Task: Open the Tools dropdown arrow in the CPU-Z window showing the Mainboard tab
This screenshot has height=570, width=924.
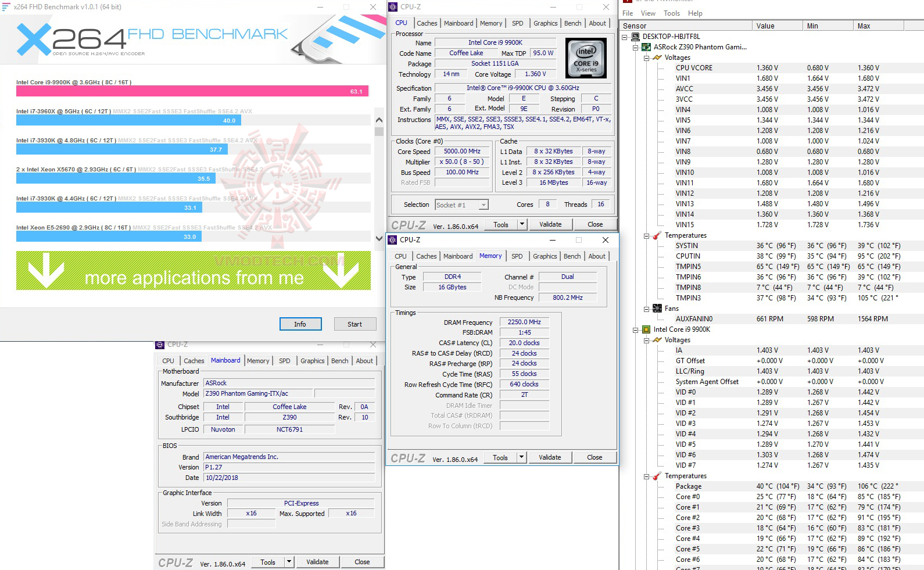Action: click(289, 562)
